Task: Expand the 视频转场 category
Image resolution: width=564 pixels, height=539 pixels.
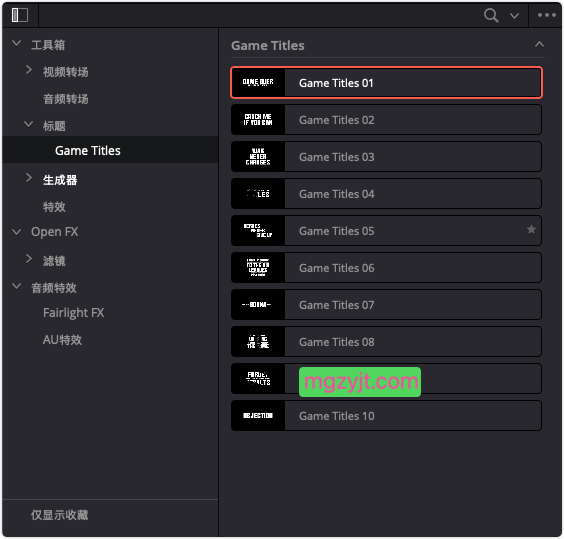Action: tap(29, 70)
